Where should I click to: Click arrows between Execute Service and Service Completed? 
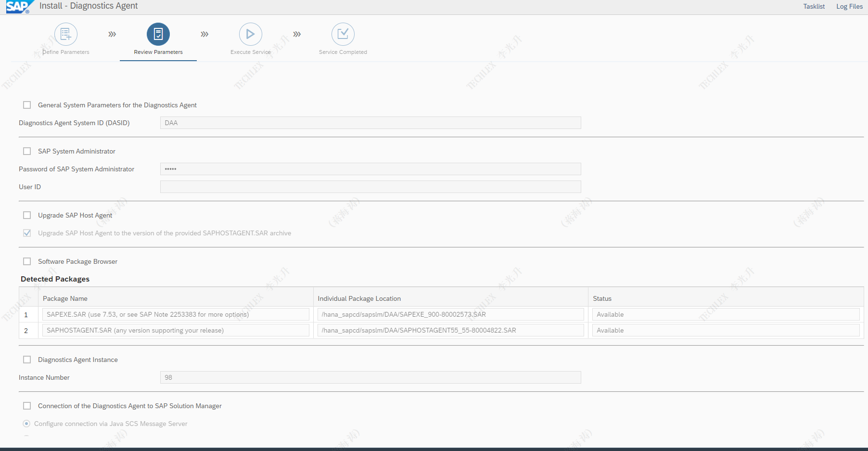click(x=297, y=34)
